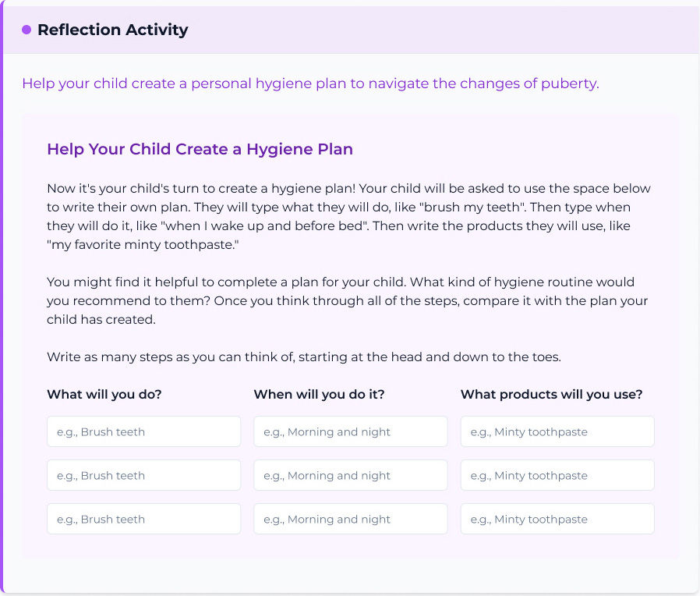The width and height of the screenshot is (700, 596).
Task: Focus the first Morning and night field
Action: pos(350,431)
